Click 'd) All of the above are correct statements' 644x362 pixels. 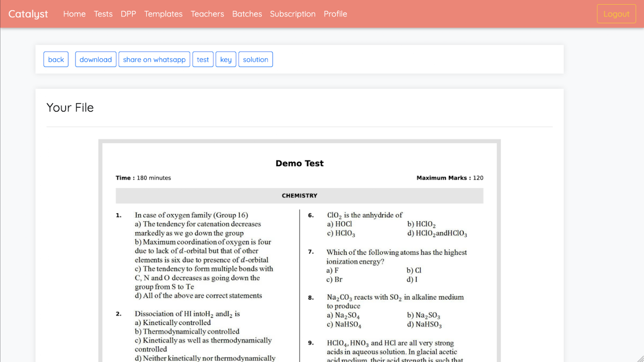pos(198,296)
